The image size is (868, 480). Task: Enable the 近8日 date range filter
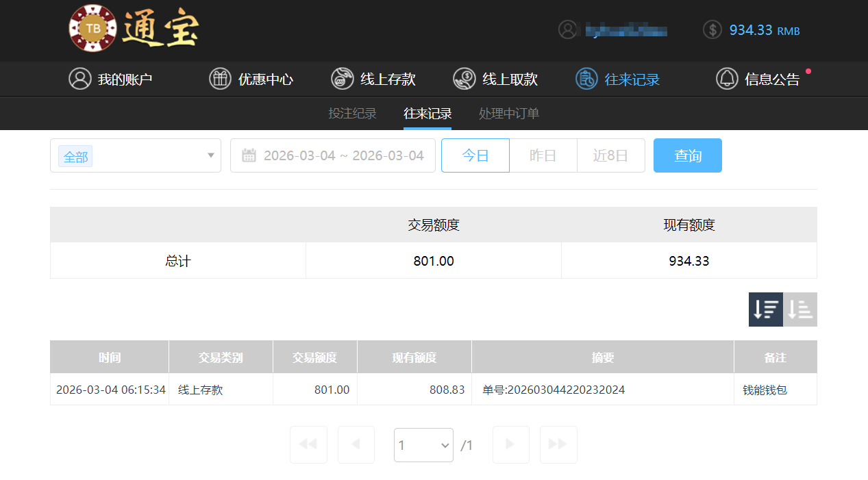pos(610,155)
